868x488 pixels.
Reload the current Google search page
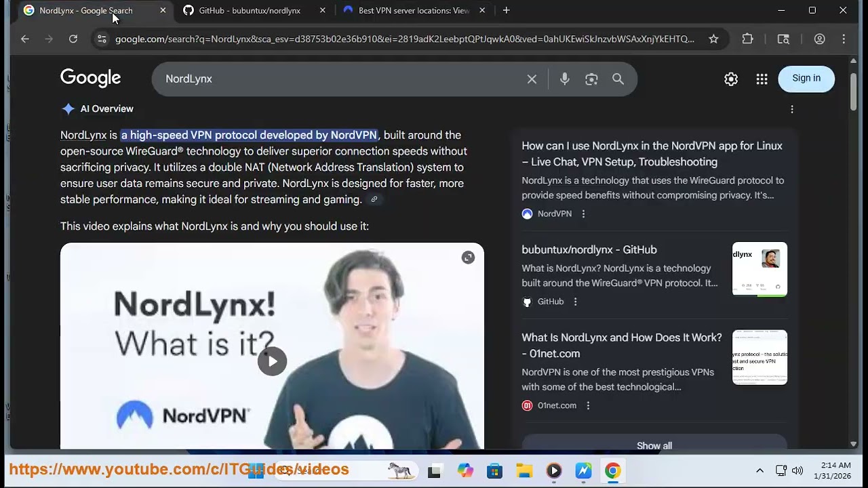pos(73,39)
